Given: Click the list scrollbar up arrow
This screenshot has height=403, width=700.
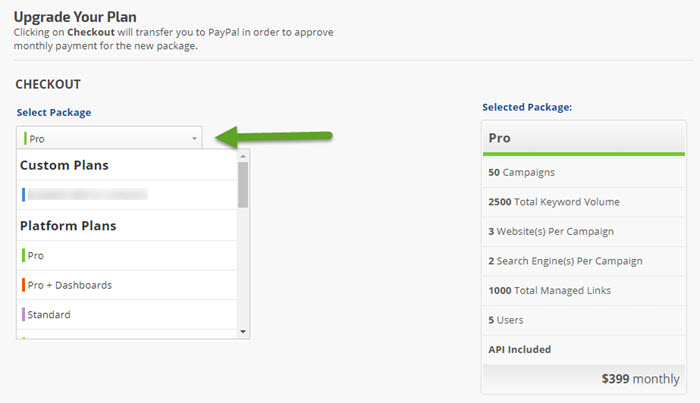Looking at the screenshot, I should pos(243,157).
